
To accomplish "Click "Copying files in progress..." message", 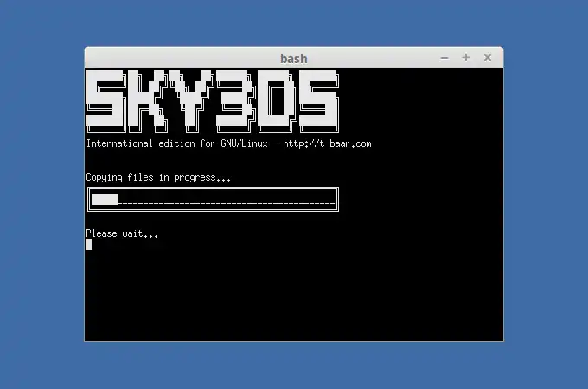I will tap(158, 177).
